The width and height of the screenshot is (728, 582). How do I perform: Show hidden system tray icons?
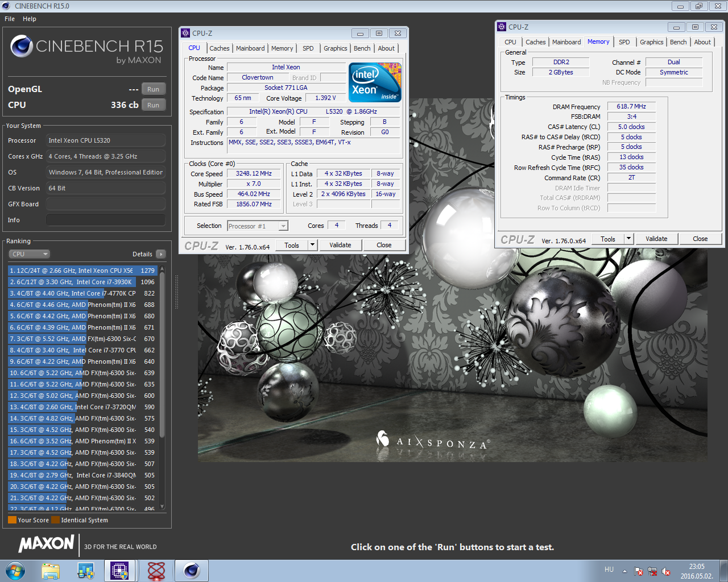[624, 571]
